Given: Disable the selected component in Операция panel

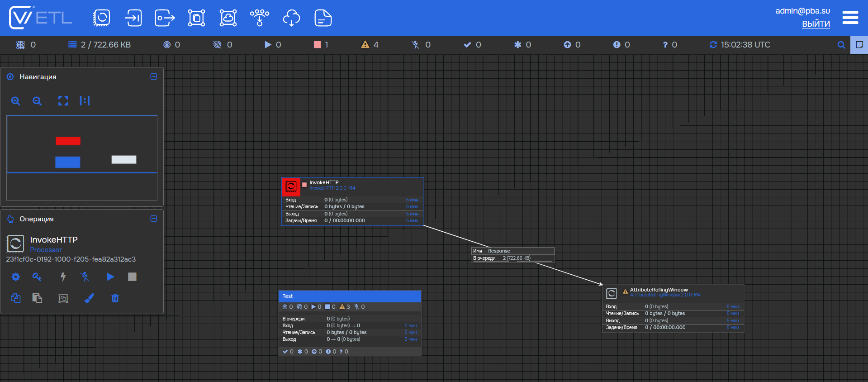Looking at the screenshot, I should point(85,277).
